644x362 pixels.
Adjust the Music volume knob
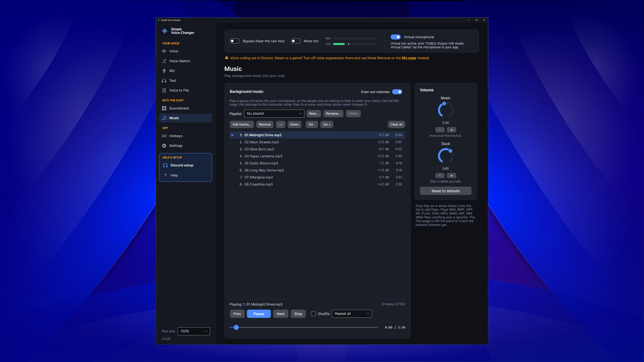click(x=445, y=110)
